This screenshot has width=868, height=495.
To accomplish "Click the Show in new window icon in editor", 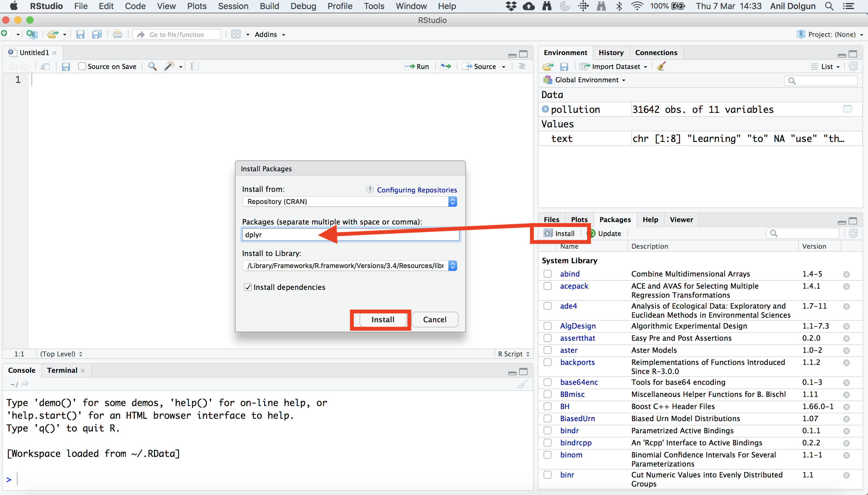I will pos(45,67).
